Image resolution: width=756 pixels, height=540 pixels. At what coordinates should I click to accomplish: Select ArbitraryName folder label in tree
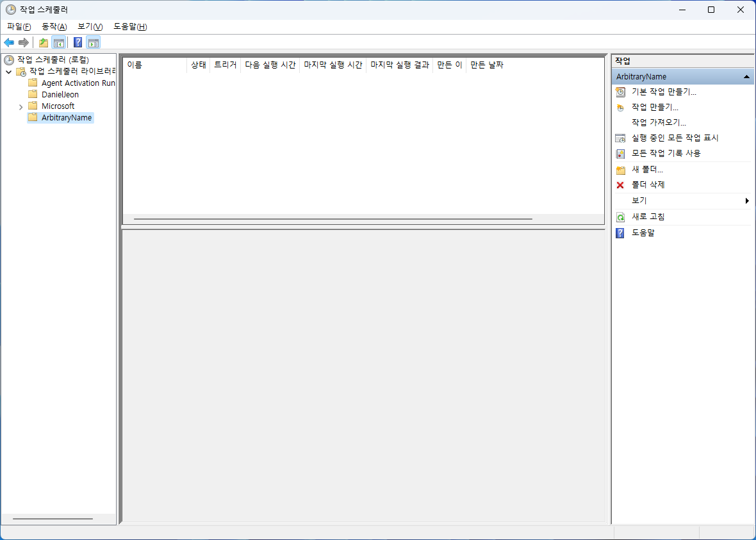67,118
